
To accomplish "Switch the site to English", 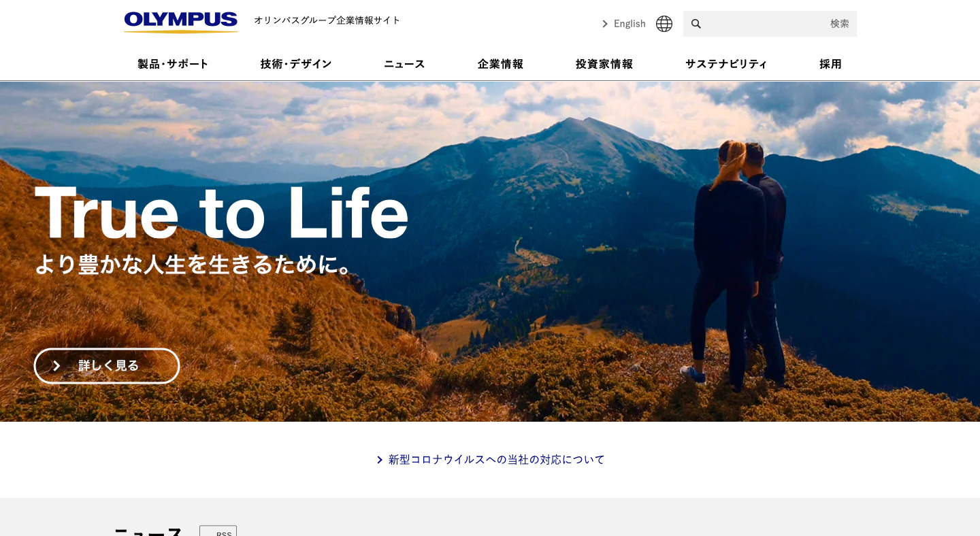I will (629, 23).
